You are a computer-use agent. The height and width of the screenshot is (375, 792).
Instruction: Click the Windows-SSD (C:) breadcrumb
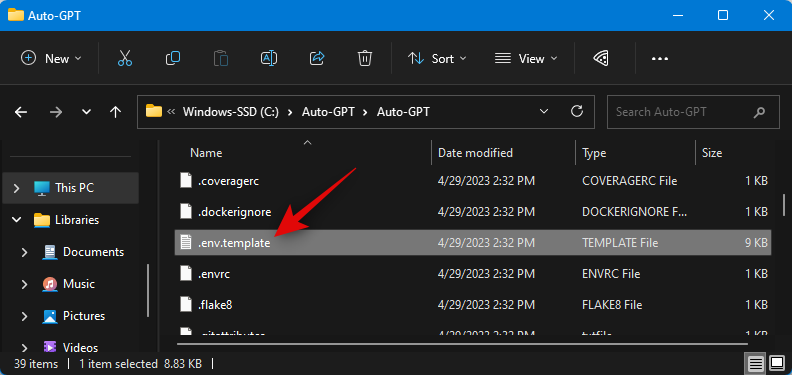click(231, 112)
